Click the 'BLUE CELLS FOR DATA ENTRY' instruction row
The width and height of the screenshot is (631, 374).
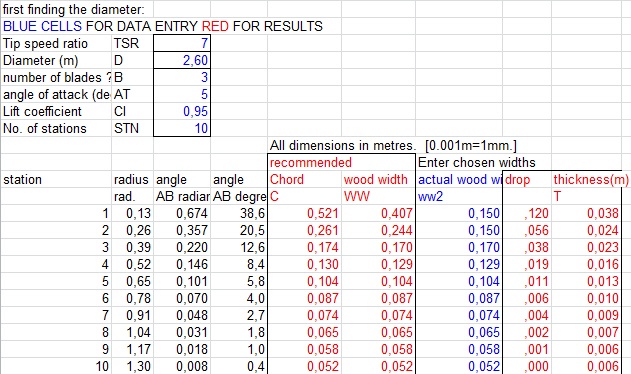click(x=163, y=26)
